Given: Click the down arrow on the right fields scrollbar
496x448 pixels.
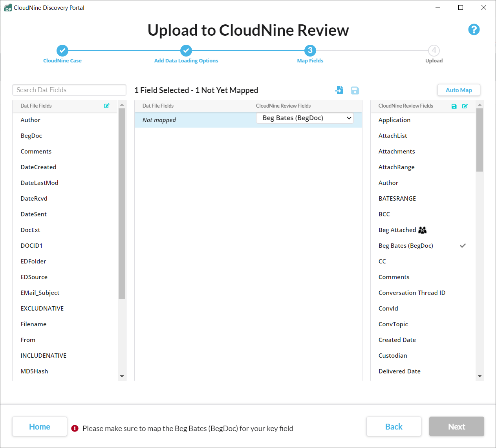Looking at the screenshot, I should point(480,376).
